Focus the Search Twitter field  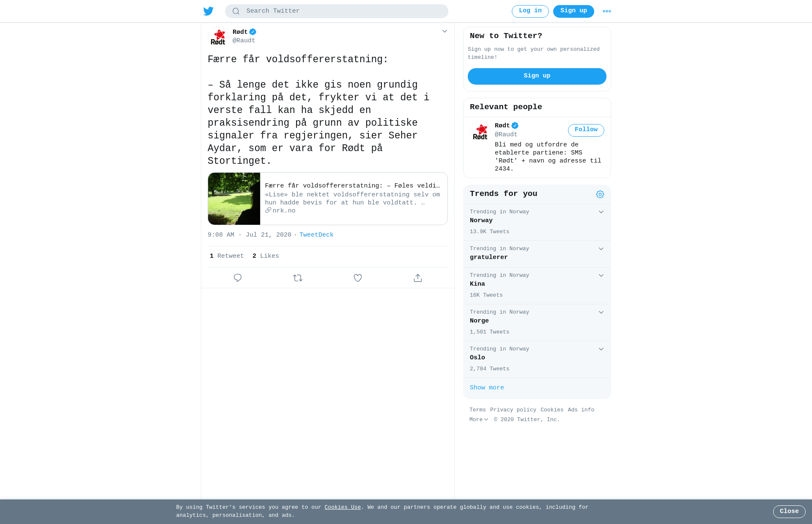click(337, 11)
